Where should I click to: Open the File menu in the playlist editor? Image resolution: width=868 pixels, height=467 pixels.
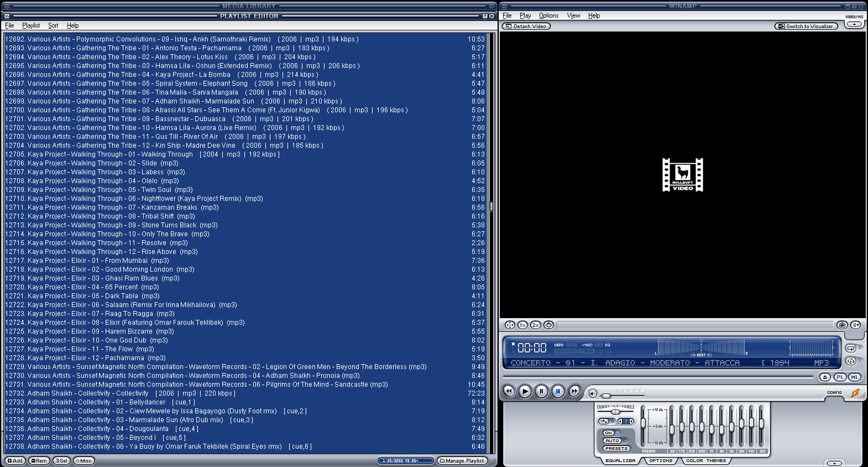click(9, 25)
